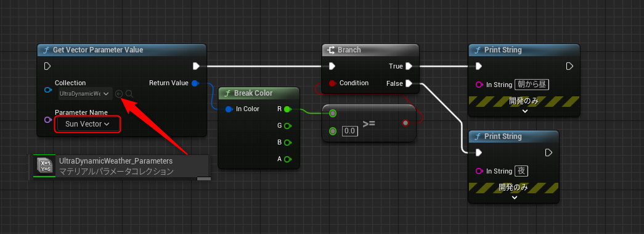This screenshot has width=644, height=234.
Task: Click Get Vector Parameter Value exec output pin
Action: 197,66
